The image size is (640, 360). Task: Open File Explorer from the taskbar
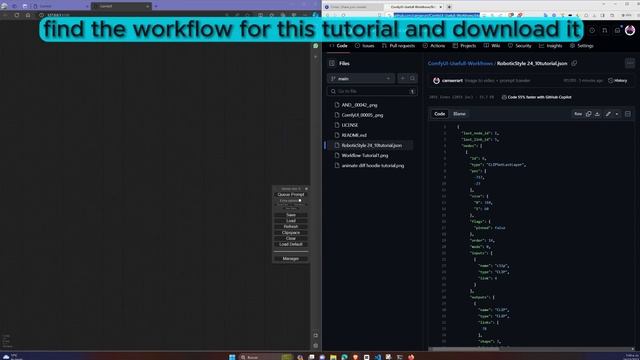coord(333,357)
